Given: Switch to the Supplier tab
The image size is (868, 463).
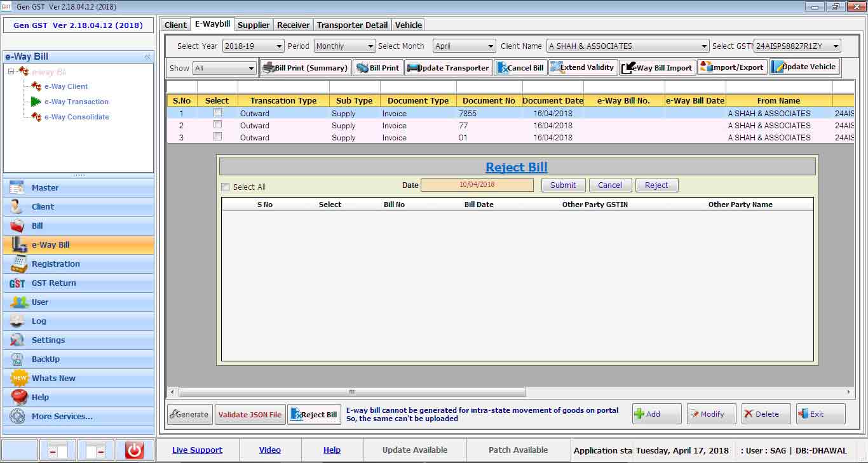Looking at the screenshot, I should tap(254, 25).
